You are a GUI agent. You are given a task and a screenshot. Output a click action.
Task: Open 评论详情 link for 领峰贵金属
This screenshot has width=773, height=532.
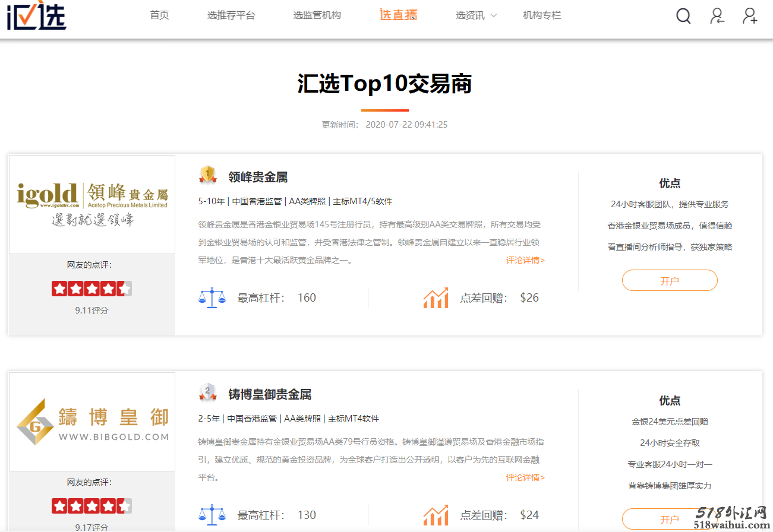tap(525, 260)
